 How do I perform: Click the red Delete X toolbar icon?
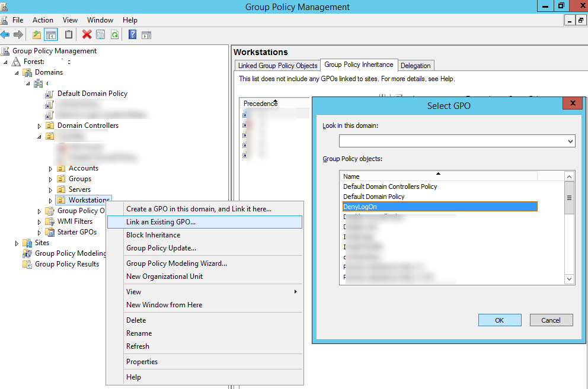pyautogui.click(x=87, y=34)
